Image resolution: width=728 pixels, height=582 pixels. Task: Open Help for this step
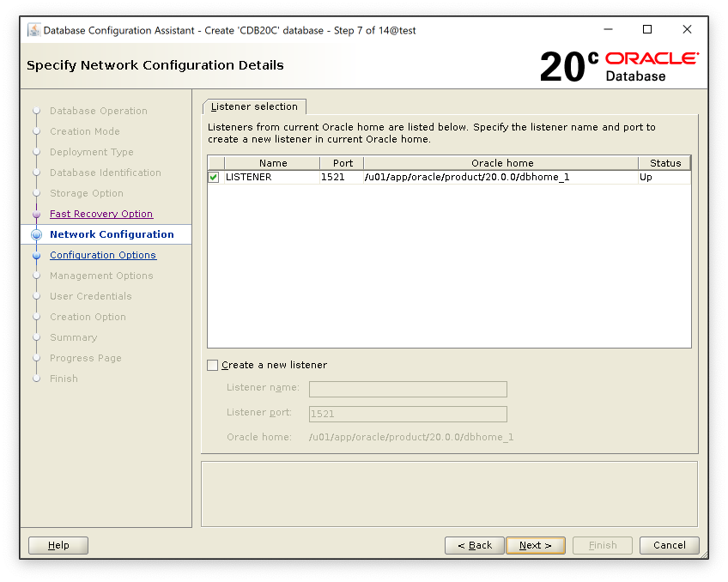click(x=58, y=545)
